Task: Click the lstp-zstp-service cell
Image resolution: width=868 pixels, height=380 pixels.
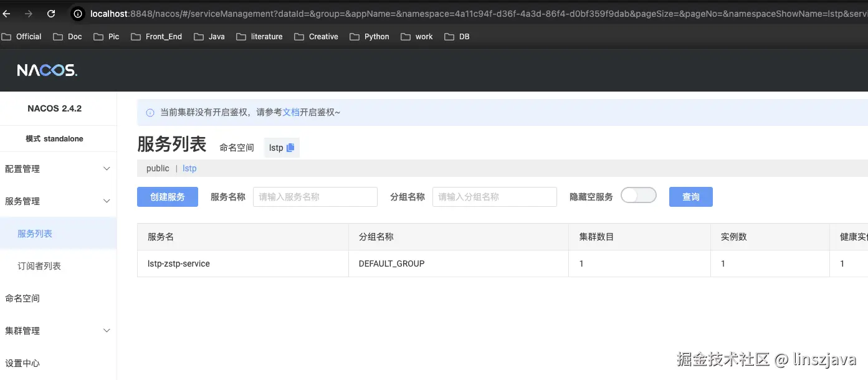Action: [243, 264]
